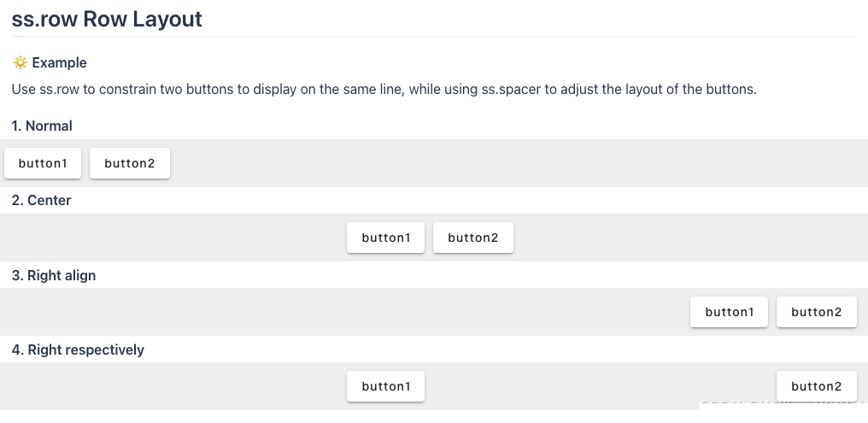Click the ss.row Row Layout page title

107,19
